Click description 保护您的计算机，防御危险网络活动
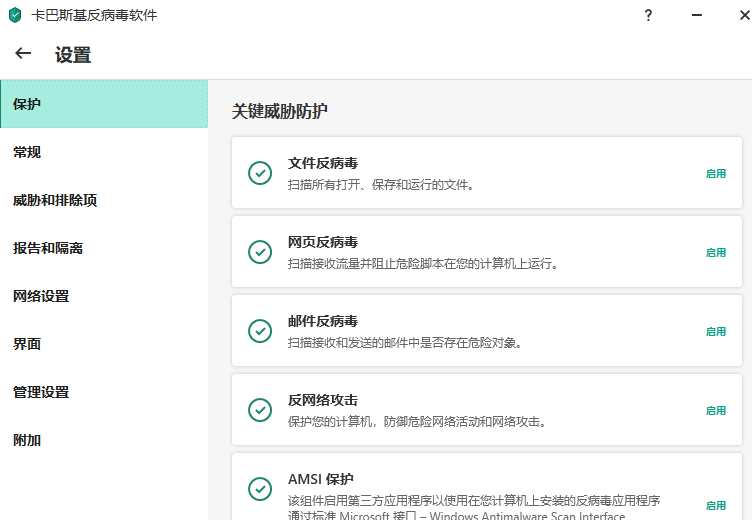Screen dimensions: 752x520 (x=417, y=422)
